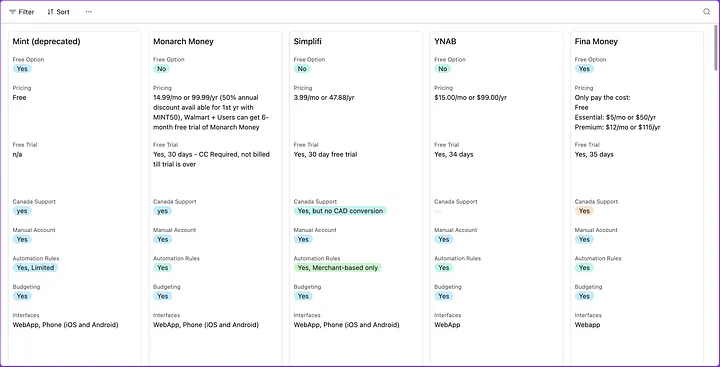Image resolution: width=720 pixels, height=367 pixels.
Task: Click YNAB's Manual Account Yes tag
Action: (x=444, y=239)
